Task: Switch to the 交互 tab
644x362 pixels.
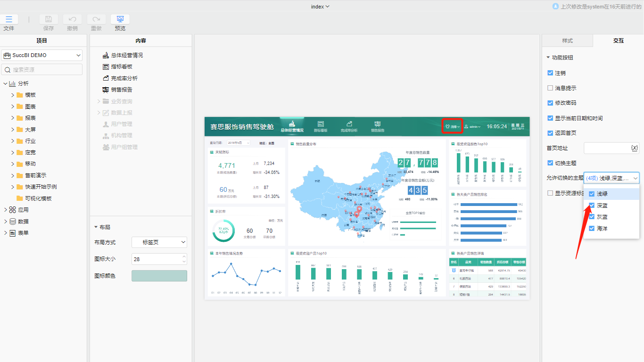Action: (x=618, y=41)
